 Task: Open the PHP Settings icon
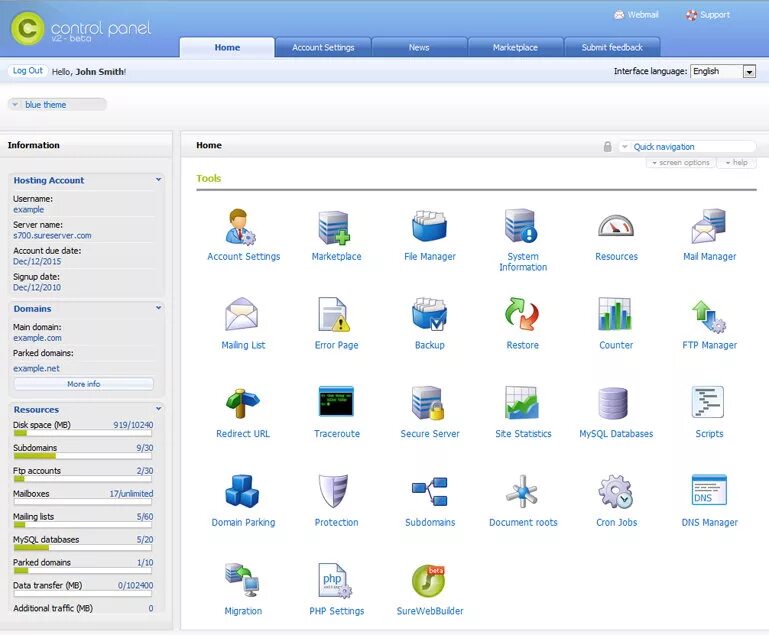335,581
